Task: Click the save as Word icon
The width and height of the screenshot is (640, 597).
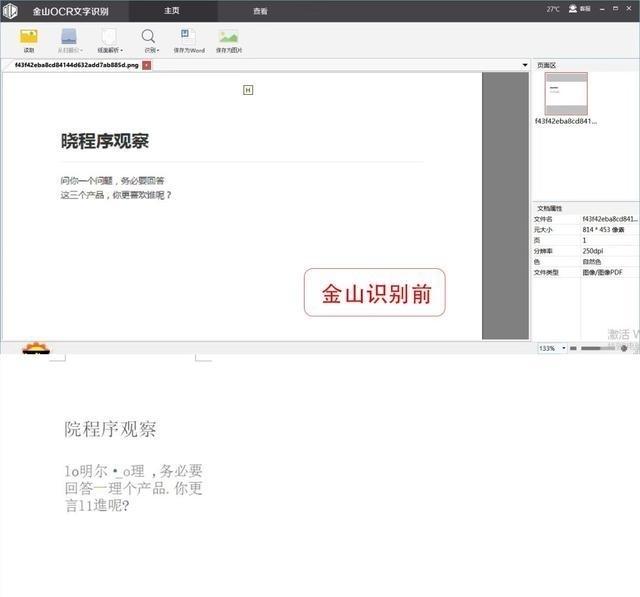Action: point(188,36)
